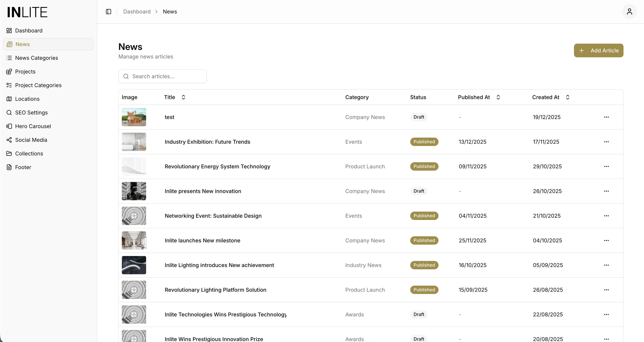The height and width of the screenshot is (342, 644).
Task: Sort table by Title column arrows
Action: pos(183,97)
